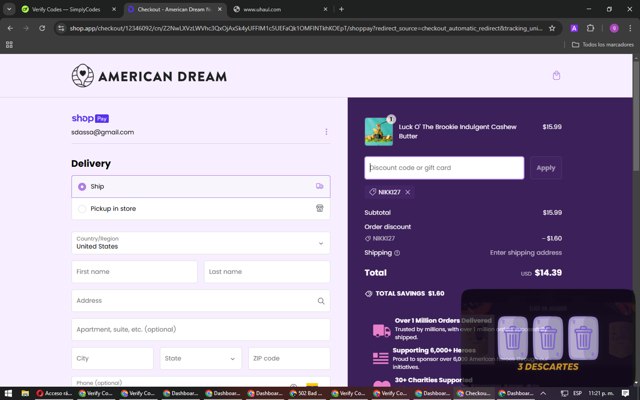This screenshot has height=400, width=640.
Task: Click the Shop Pay logo
Action: (90, 118)
